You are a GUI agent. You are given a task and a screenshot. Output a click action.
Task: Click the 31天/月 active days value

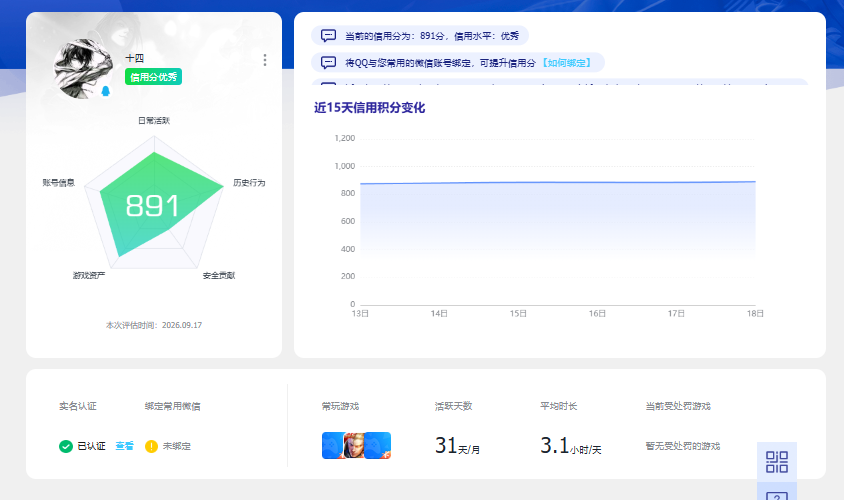[x=458, y=446]
